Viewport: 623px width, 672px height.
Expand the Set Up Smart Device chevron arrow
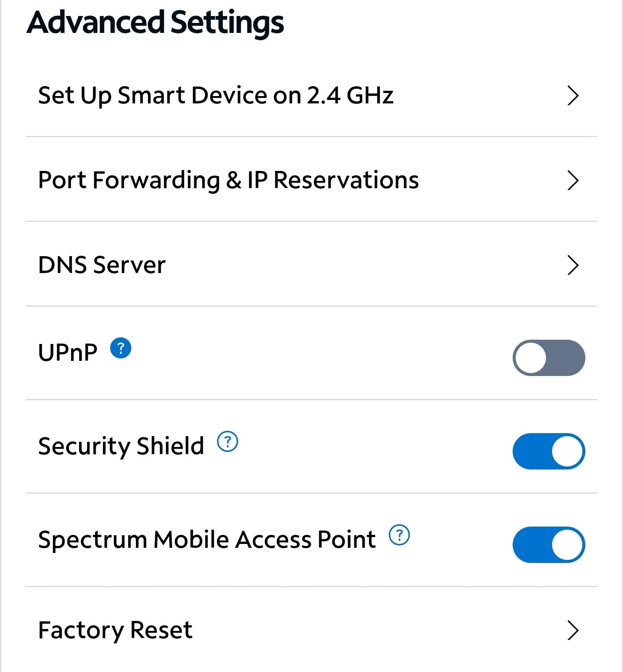(573, 96)
